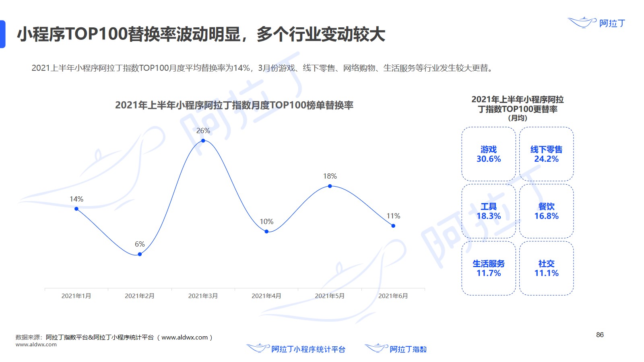The width and height of the screenshot is (644, 362).
Task: Click the chart title about TOP100榜单替换率
Action: [234, 105]
